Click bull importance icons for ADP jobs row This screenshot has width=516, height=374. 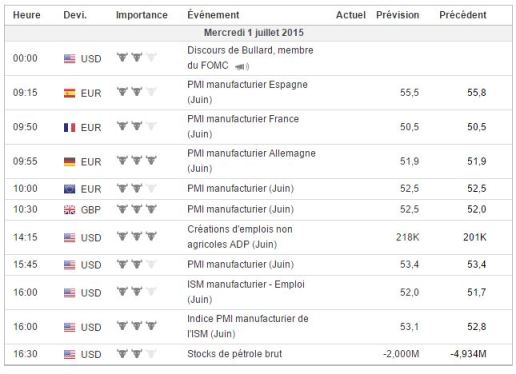tap(137, 237)
